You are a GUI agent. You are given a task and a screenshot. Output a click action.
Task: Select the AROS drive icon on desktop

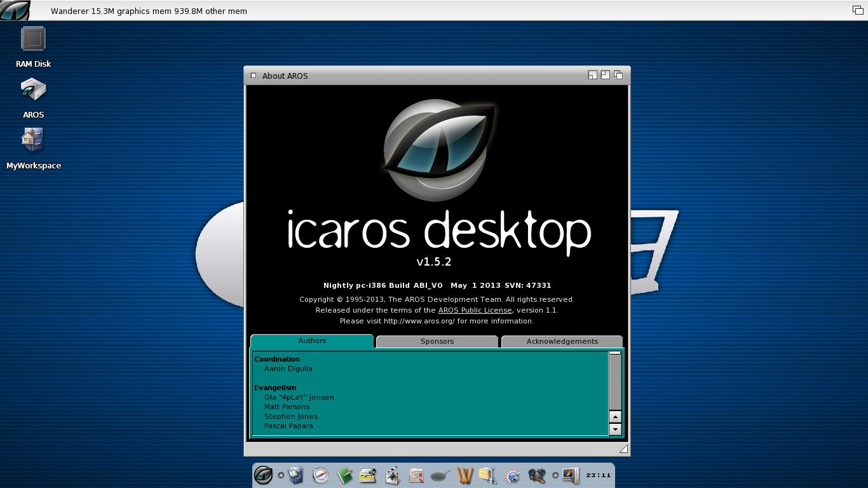coord(33,90)
